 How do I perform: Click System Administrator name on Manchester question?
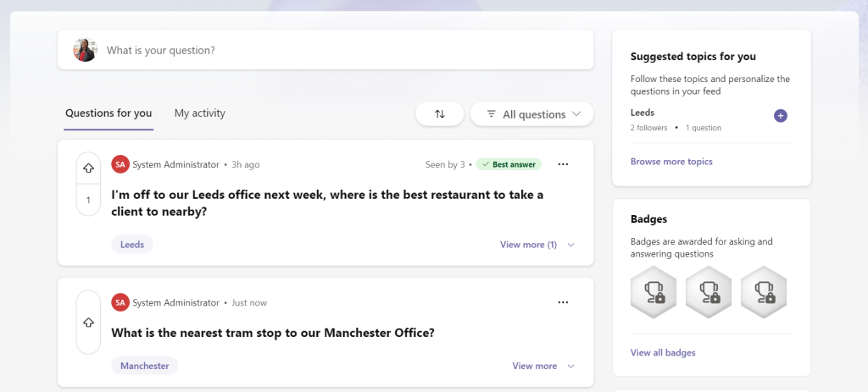coord(176,303)
